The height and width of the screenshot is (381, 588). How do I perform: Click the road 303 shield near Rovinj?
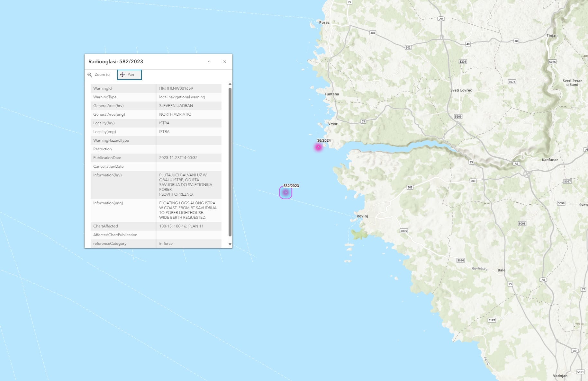click(x=410, y=187)
